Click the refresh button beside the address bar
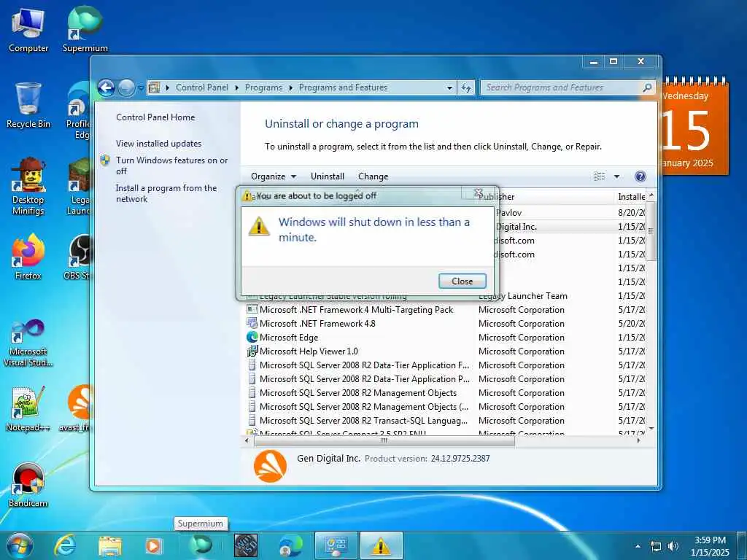This screenshot has width=747, height=560. pos(466,87)
